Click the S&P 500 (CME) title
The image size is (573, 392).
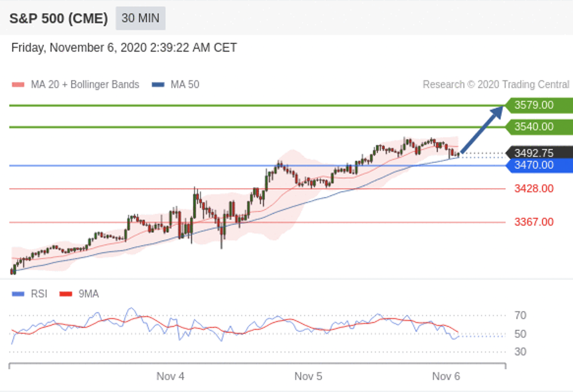click(x=59, y=18)
